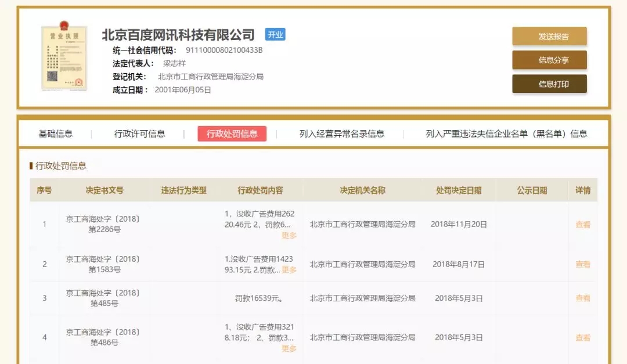Viewport: 627px width, 364px height.
Task: Click the 处罚决定日期 column header
Action: point(459,190)
